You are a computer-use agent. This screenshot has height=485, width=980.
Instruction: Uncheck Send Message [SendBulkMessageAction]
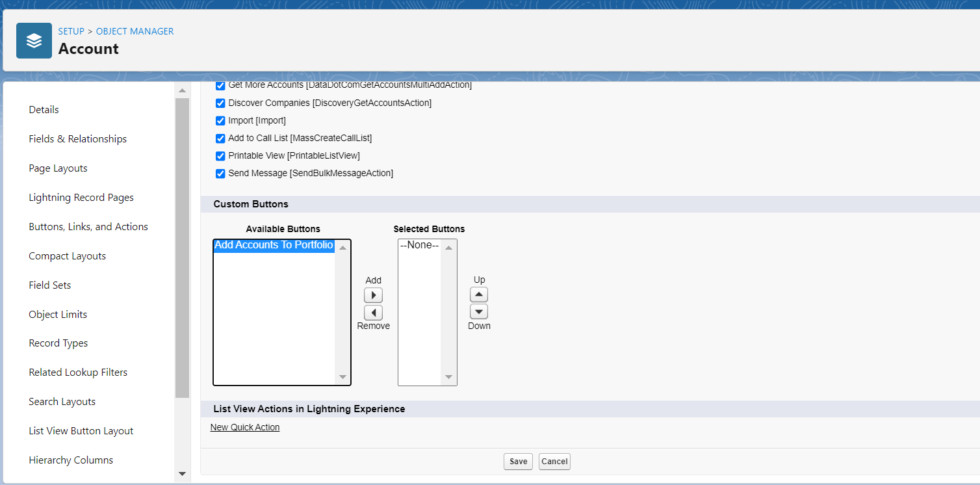point(220,173)
